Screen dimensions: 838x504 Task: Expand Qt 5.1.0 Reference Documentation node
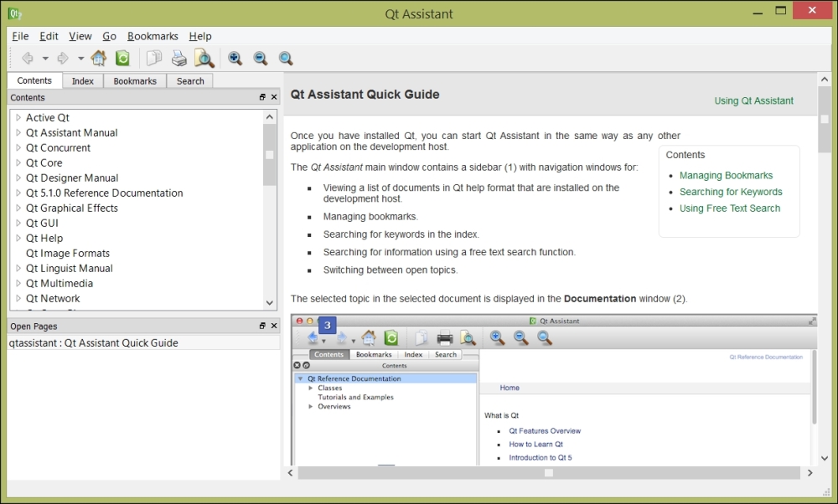18,193
